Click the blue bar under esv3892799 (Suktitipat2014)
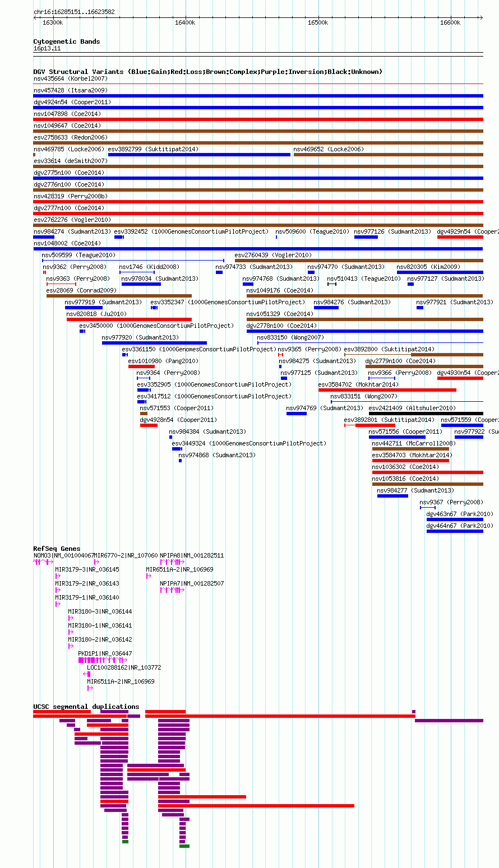Image resolution: width=499 pixels, height=868 pixels. click(199, 155)
